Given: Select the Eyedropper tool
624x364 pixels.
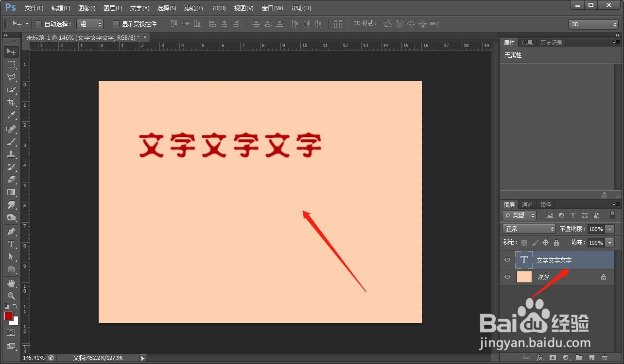Looking at the screenshot, I should [x=11, y=115].
